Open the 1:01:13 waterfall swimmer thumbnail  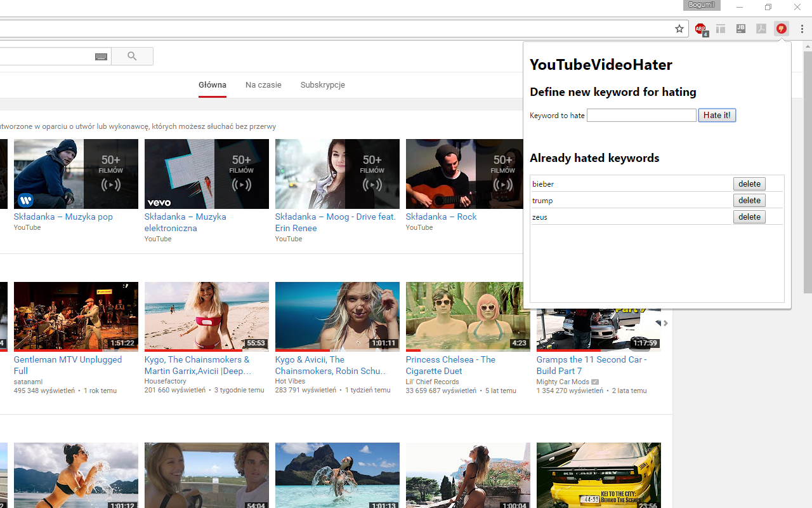pyautogui.click(x=337, y=476)
